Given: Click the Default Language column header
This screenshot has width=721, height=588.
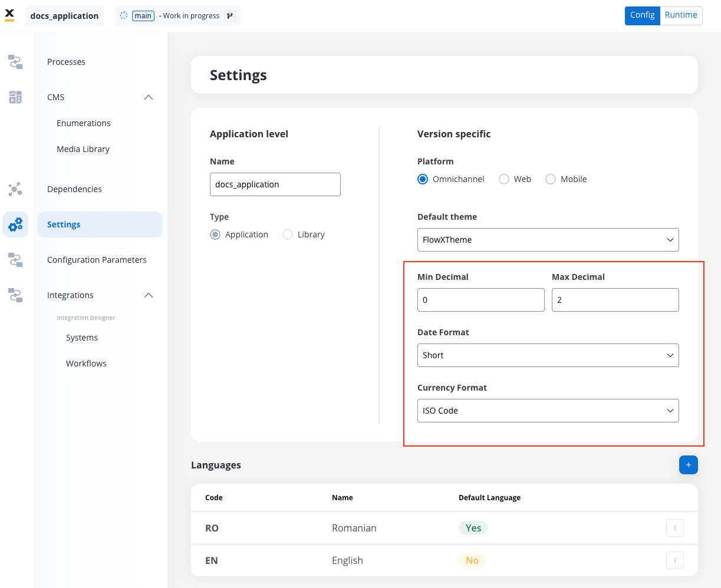Looking at the screenshot, I should tap(489, 498).
